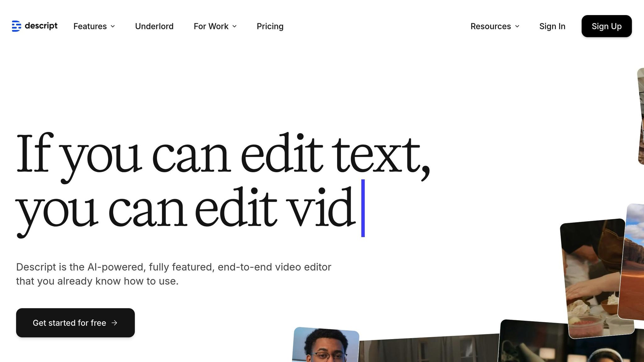The image size is (644, 362).
Task: Open the Pricing page
Action: [270, 26]
